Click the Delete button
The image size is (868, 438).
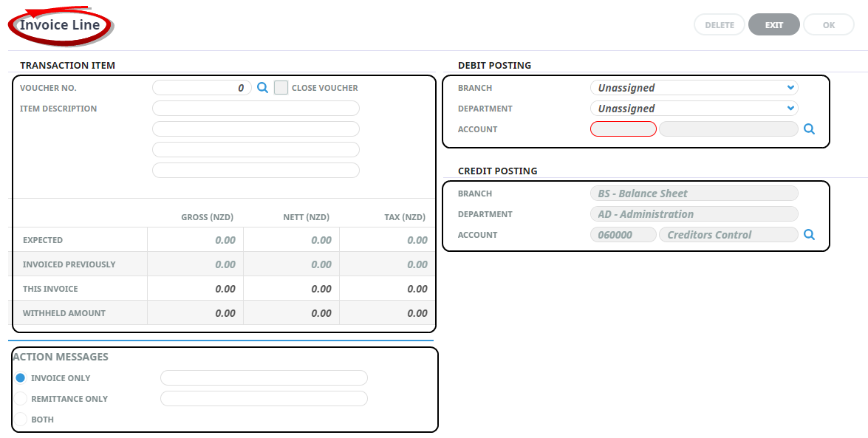point(719,25)
